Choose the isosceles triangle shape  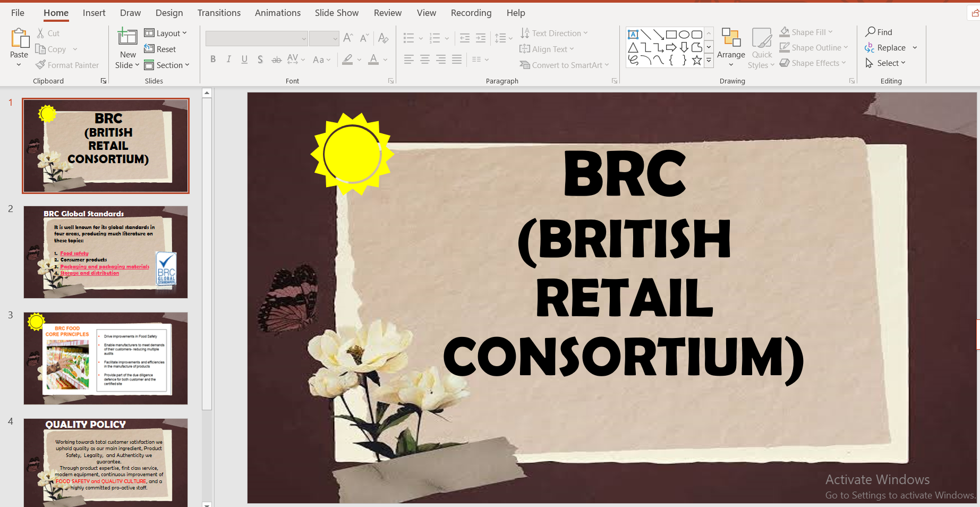[x=633, y=48]
